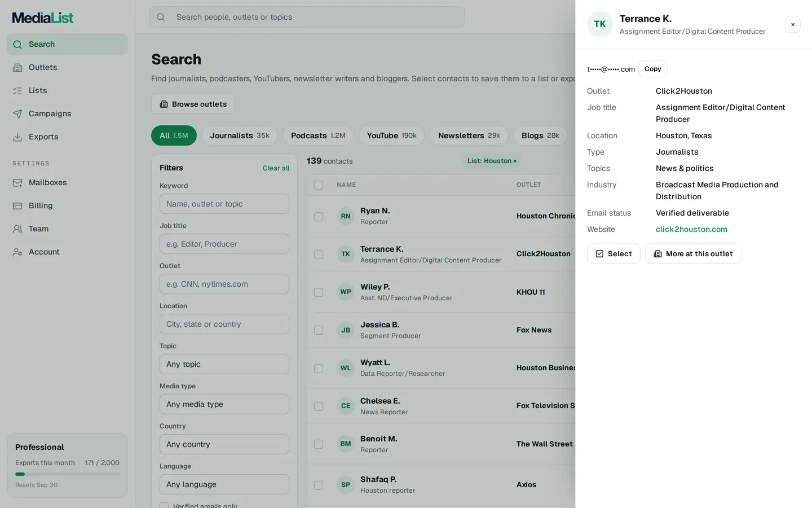812x508 pixels.
Task: Switch to the Journalists tab
Action: click(x=240, y=135)
